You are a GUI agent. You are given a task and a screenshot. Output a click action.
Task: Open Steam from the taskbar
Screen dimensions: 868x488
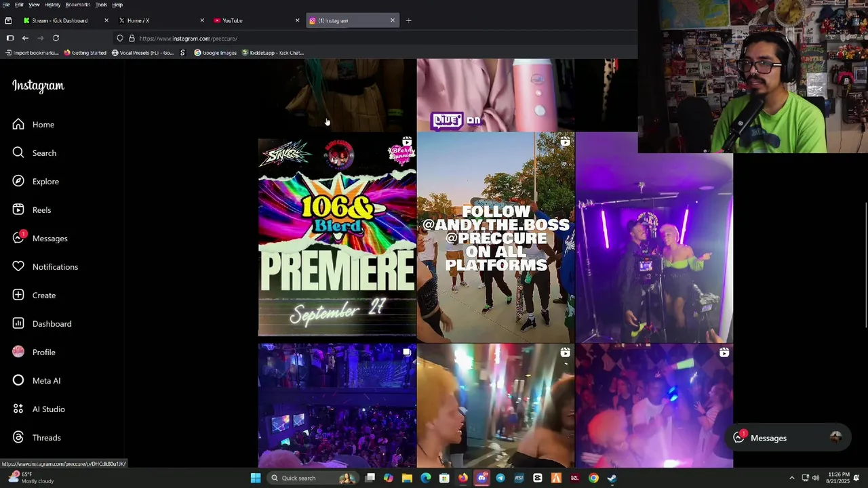612,478
